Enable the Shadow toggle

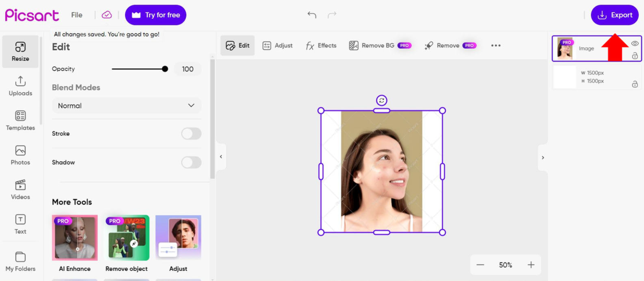coord(191,162)
